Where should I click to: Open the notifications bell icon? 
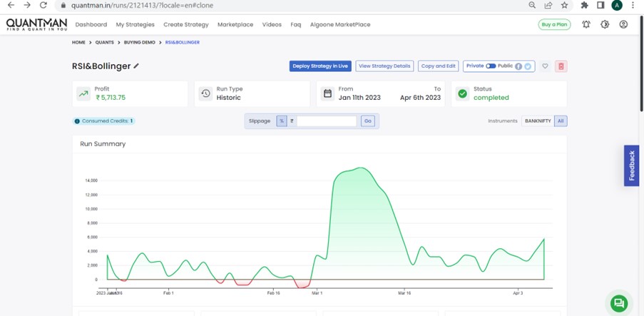[x=586, y=24]
